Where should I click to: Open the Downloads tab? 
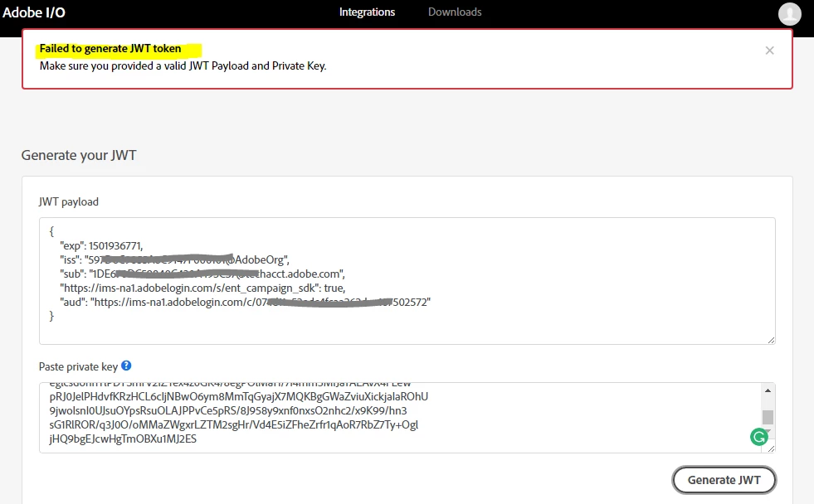[x=455, y=12]
